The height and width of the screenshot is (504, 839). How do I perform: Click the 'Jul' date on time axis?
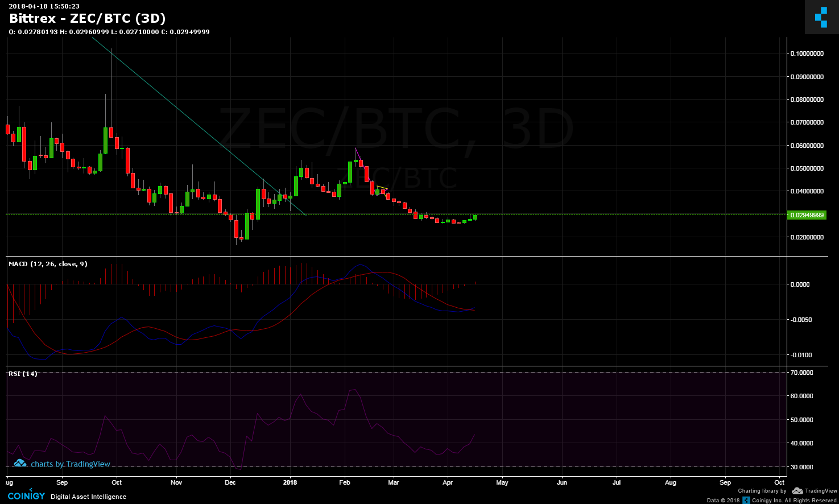[617, 482]
